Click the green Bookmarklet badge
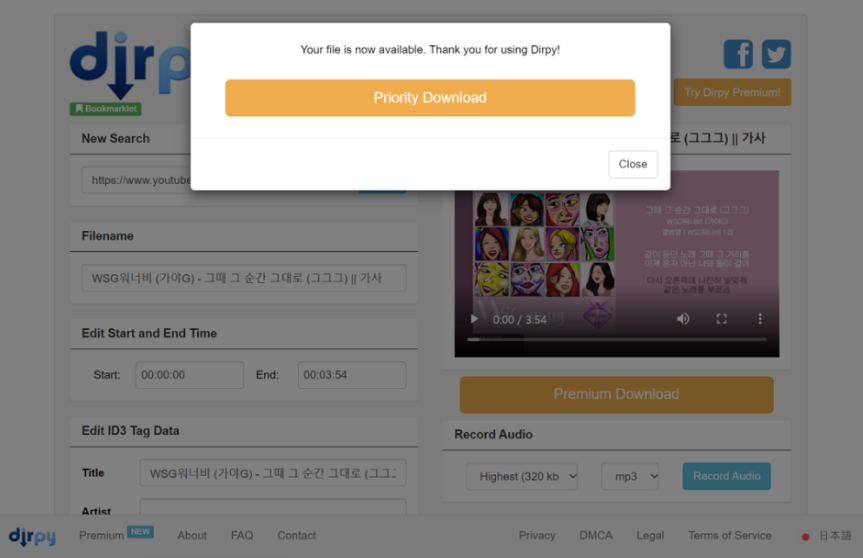 [106, 108]
